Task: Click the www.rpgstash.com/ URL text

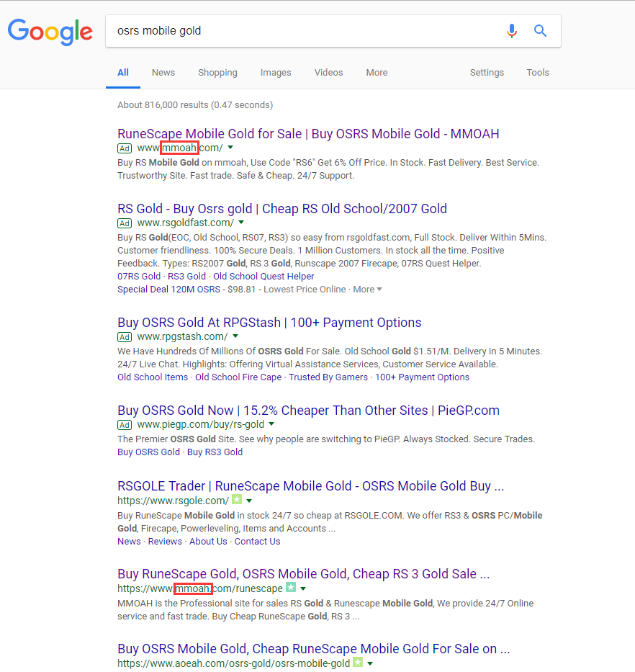Action: [x=183, y=337]
